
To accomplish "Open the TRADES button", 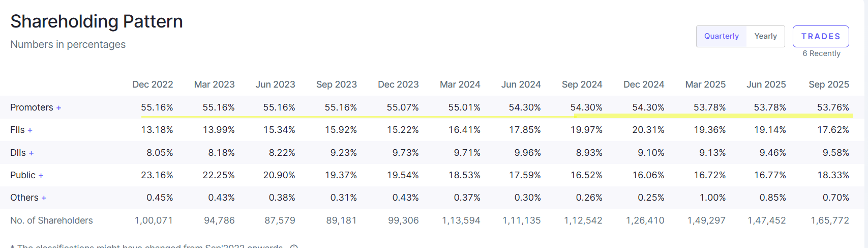I will click(820, 36).
